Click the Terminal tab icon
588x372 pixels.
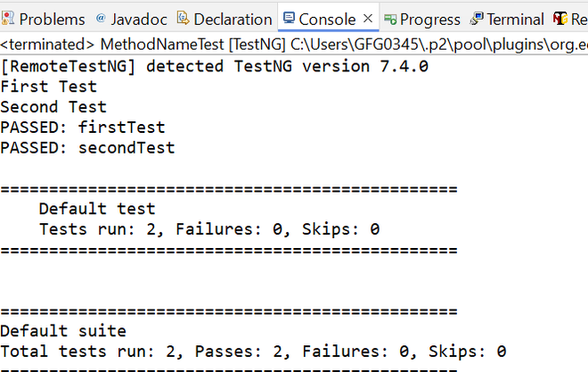[x=477, y=19]
